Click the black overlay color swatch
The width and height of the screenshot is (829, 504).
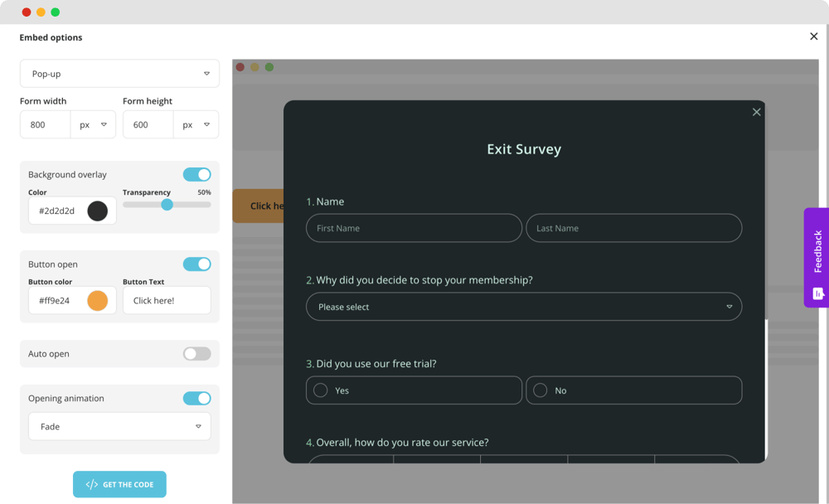coord(97,211)
